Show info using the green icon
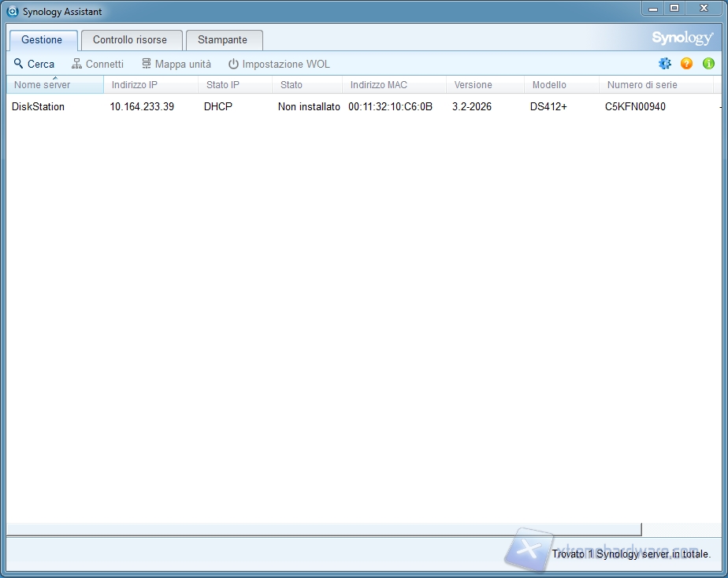 [708, 64]
